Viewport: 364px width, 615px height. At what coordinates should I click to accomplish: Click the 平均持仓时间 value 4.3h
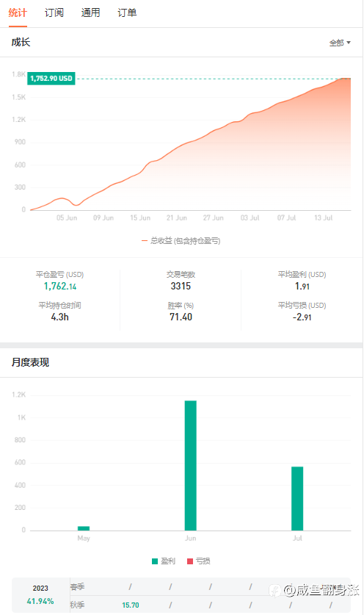(x=59, y=317)
